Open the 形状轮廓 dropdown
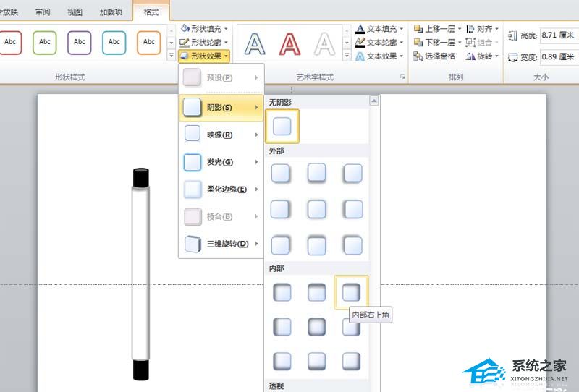The width and height of the screenshot is (579, 392). point(204,42)
